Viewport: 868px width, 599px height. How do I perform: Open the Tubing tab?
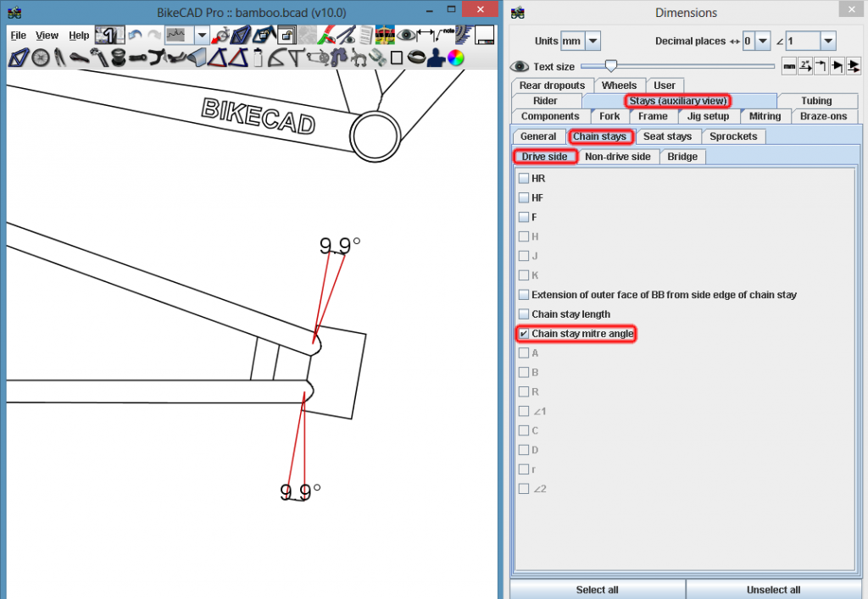coord(816,101)
